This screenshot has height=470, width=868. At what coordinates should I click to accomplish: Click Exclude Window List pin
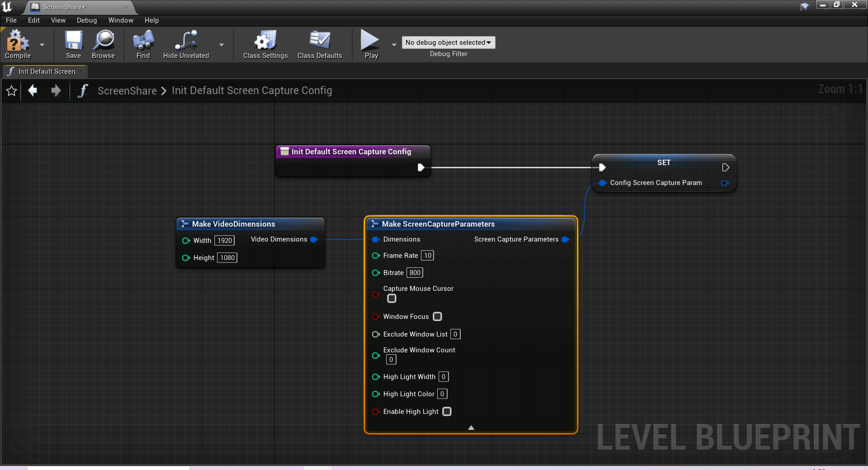(376, 334)
